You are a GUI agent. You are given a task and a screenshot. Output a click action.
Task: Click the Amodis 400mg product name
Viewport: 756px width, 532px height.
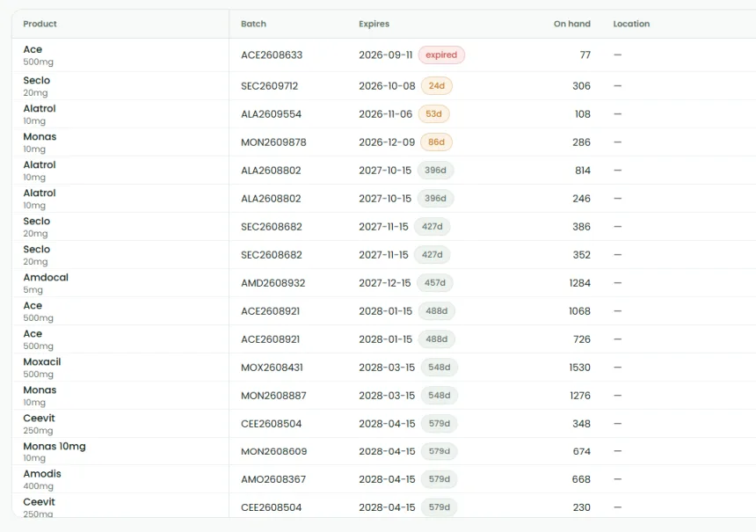42,474
